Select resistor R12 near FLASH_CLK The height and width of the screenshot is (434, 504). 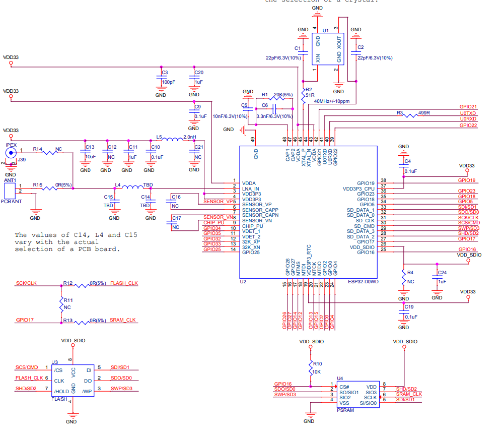(82, 285)
